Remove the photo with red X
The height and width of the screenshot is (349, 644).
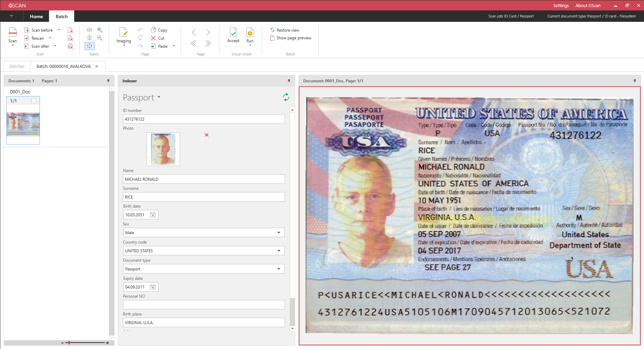206,135
